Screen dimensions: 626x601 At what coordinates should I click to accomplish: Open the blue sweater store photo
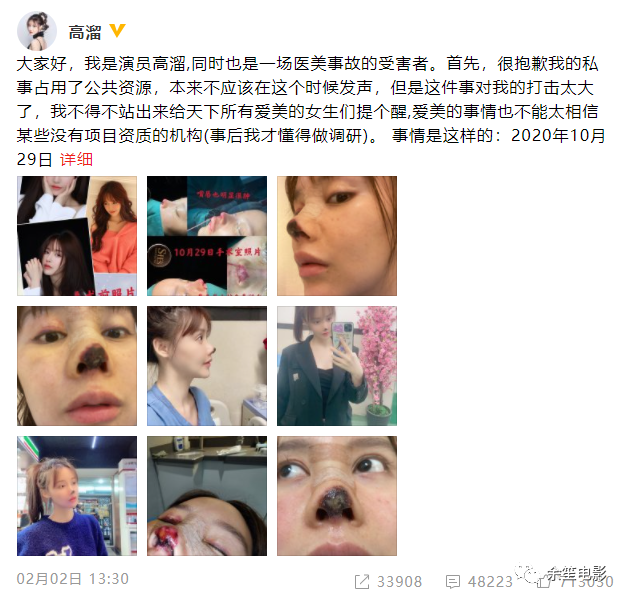77,496
